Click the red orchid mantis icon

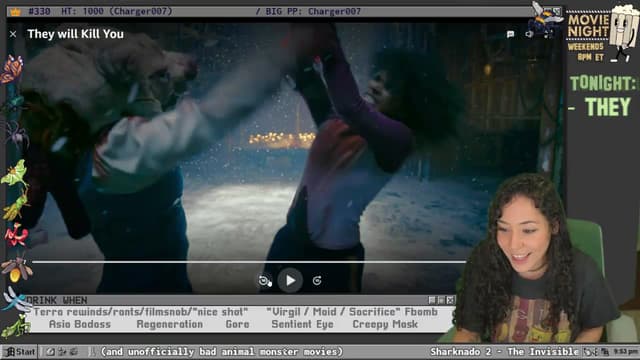[16, 235]
